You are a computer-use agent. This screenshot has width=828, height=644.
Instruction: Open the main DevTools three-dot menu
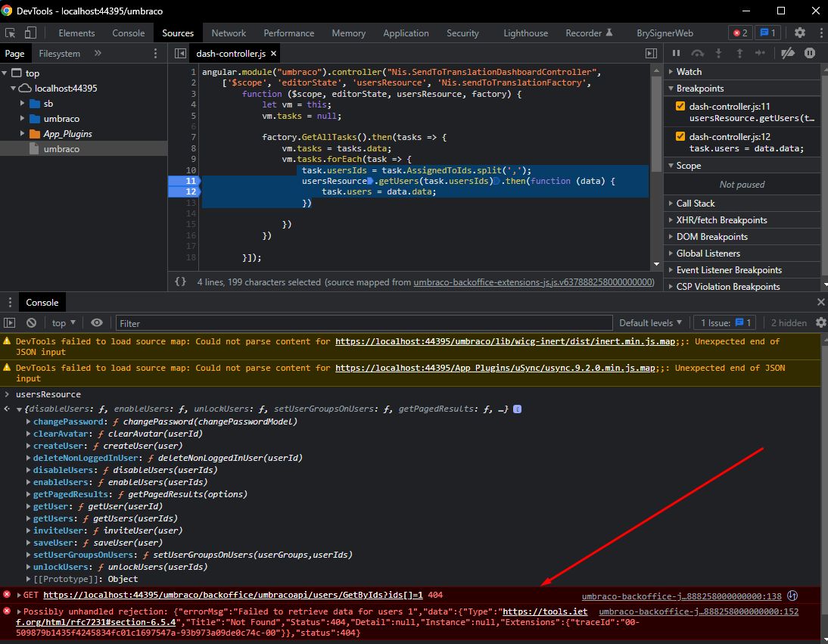(x=821, y=33)
